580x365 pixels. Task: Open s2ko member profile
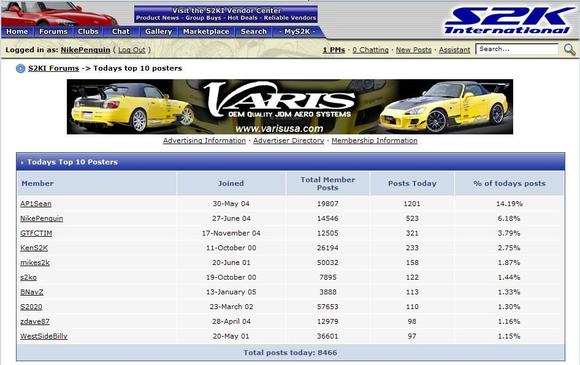28,277
